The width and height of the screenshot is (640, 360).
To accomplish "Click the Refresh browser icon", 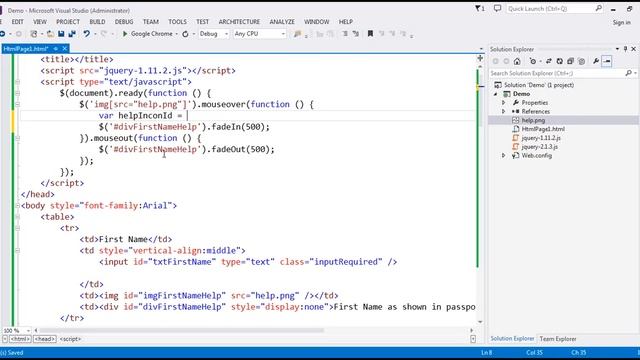I will click(x=185, y=34).
